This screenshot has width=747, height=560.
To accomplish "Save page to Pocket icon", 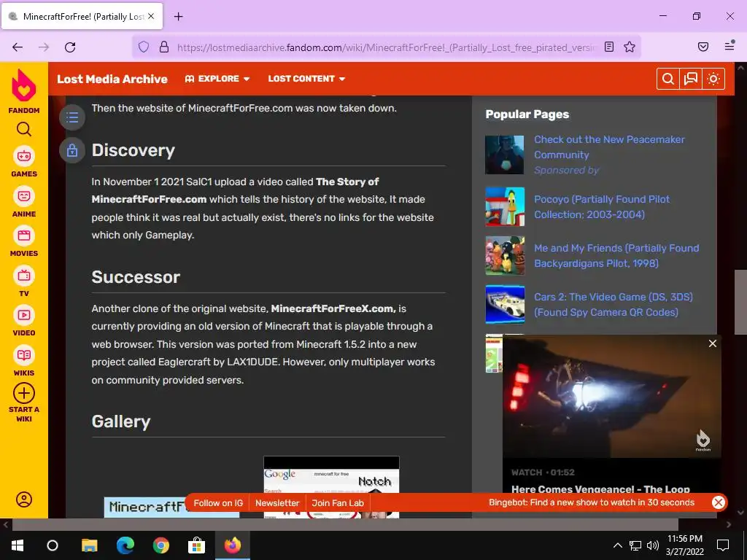I will click(x=703, y=47).
